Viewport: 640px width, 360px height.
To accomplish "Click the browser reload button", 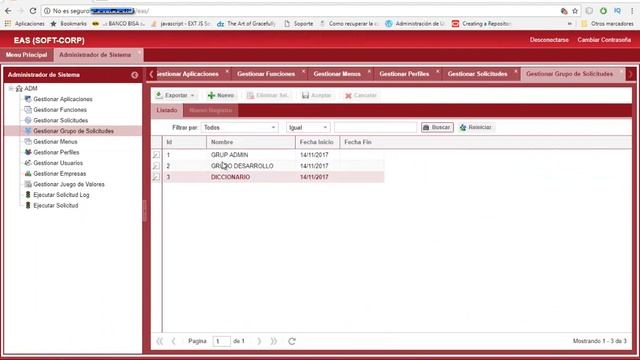I will (x=33, y=11).
